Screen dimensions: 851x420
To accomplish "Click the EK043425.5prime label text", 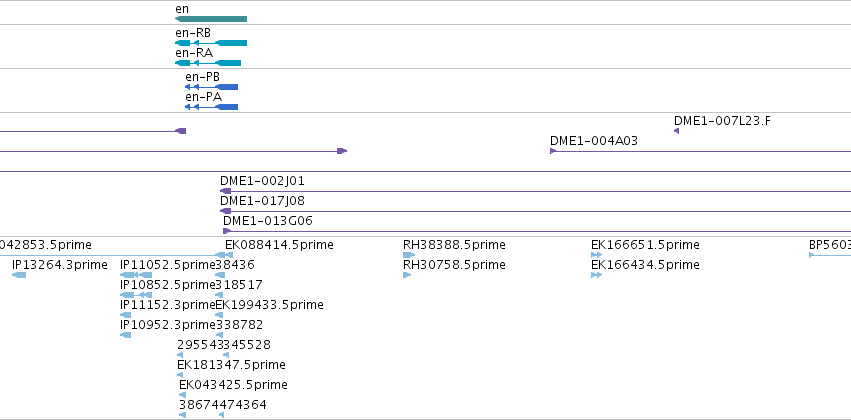I will (233, 385).
